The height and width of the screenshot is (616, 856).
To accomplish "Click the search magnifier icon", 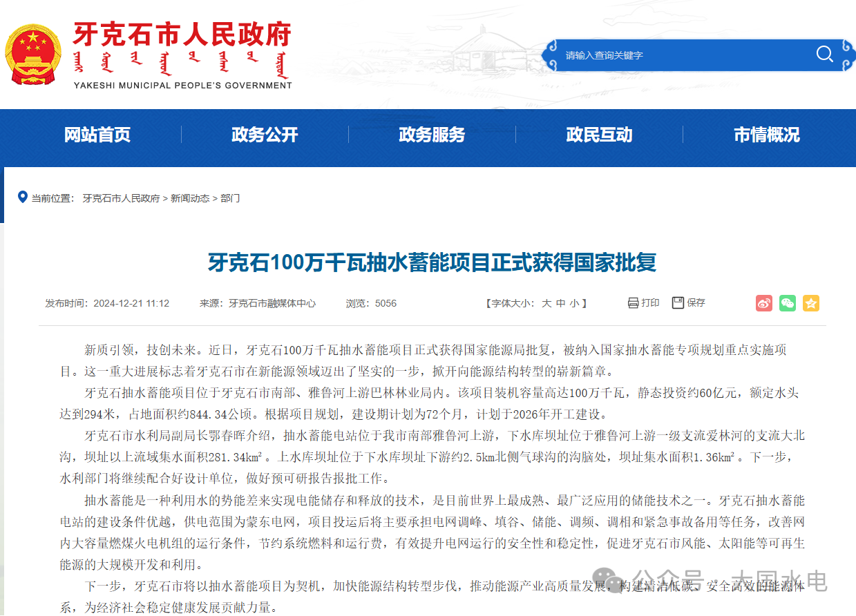I will point(824,55).
